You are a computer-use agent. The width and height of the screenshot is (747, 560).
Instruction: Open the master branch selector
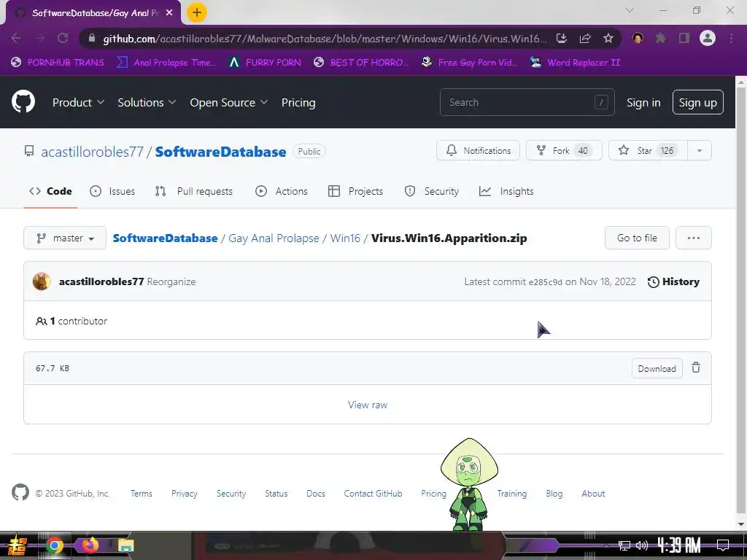[x=65, y=238]
